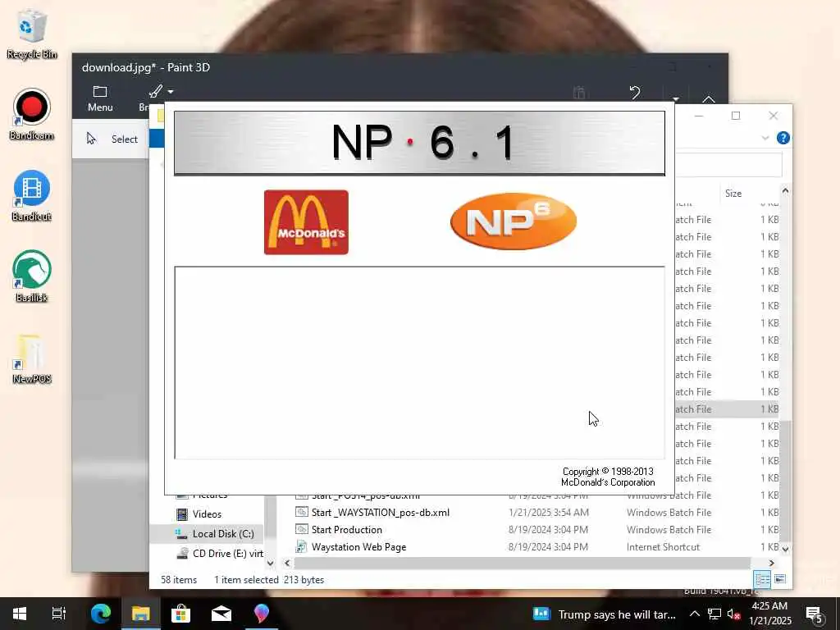This screenshot has height=630, width=840.
Task: Click the Start Production batch file icon
Action: point(302,529)
